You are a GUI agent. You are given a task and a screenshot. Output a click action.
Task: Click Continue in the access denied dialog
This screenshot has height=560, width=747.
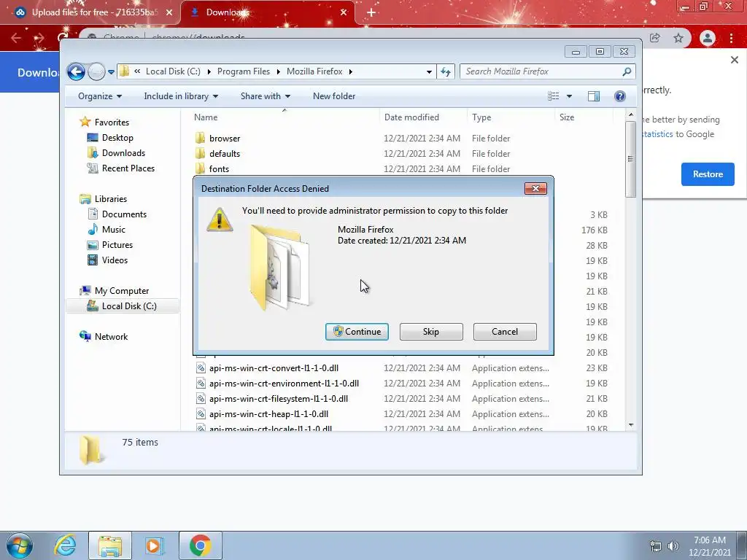[357, 332]
